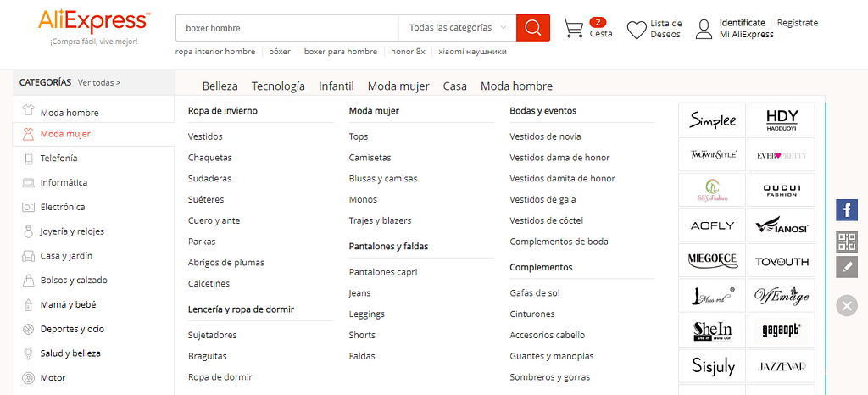Open the Todas las categorías dropdown
This screenshot has width=868, height=395.
click(x=457, y=28)
